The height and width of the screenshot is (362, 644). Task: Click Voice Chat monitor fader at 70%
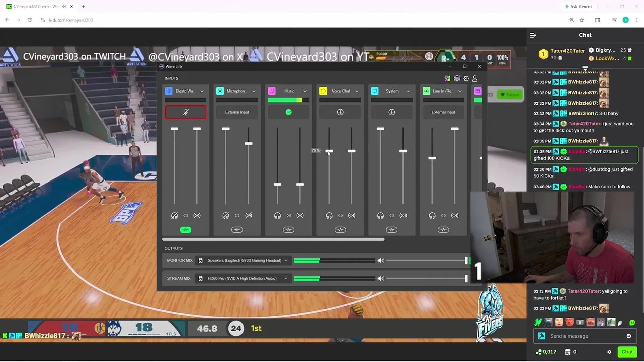(329, 151)
